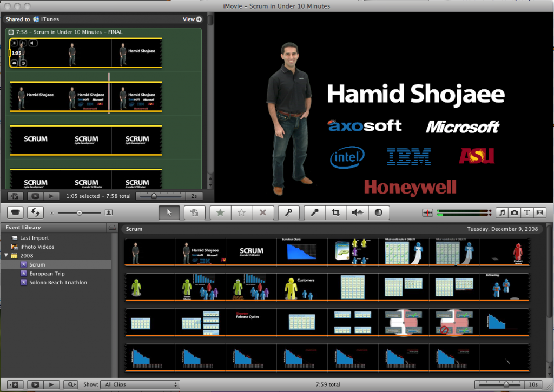Select the European Trip event
Viewport: 554px width, 392px height.
(47, 274)
